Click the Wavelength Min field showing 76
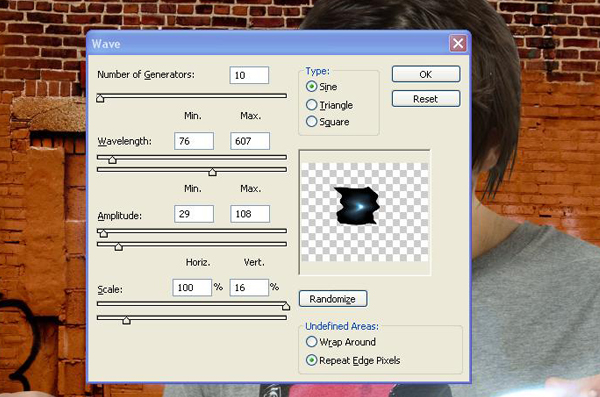The image size is (600, 397). pos(194,141)
